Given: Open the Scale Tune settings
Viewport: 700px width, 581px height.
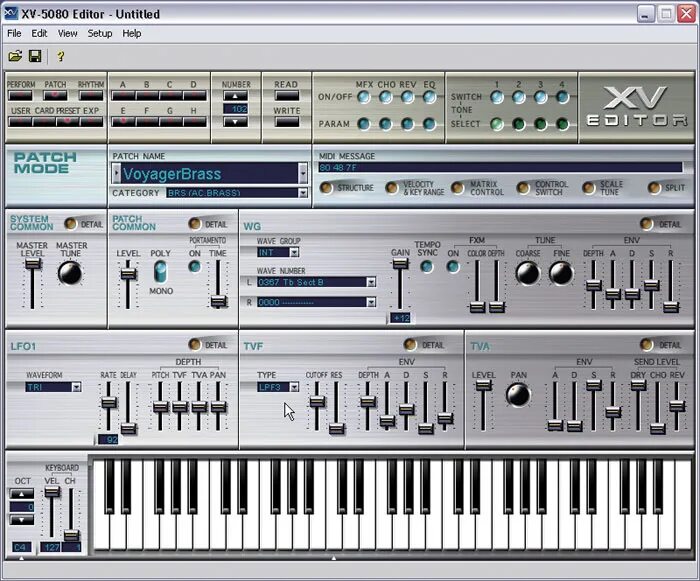Looking at the screenshot, I should tap(588, 188).
